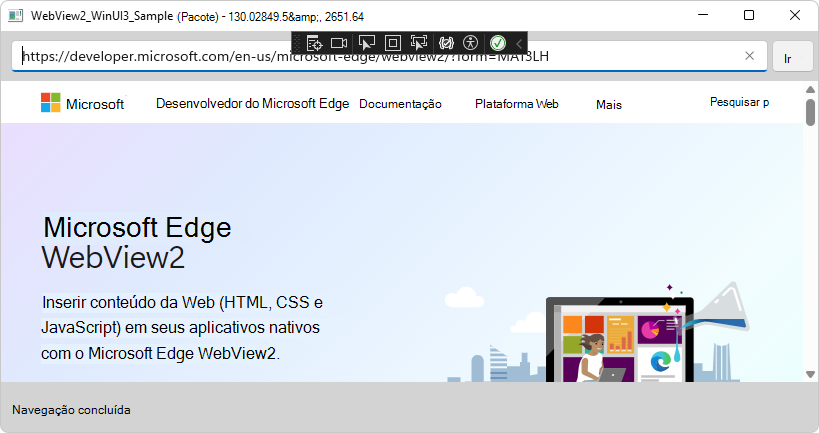Expand the Mais navigation menu
Viewport: 819px width, 433px height.
coord(609,104)
